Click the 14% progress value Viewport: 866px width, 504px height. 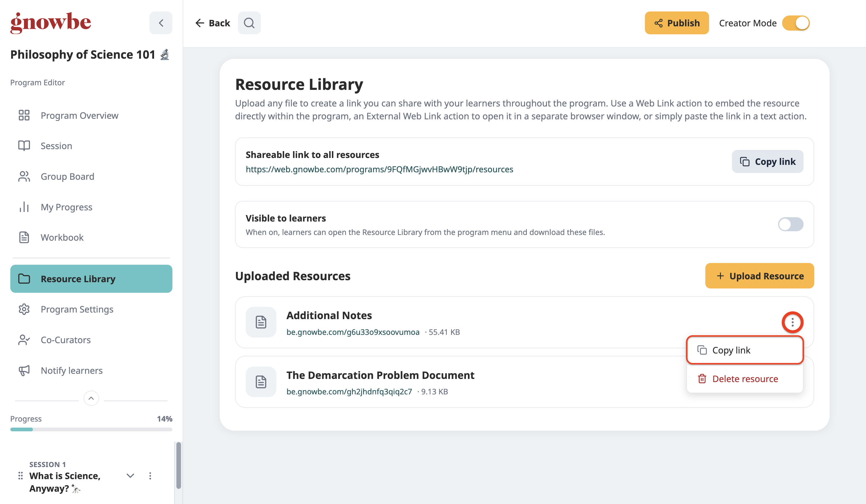point(165,418)
